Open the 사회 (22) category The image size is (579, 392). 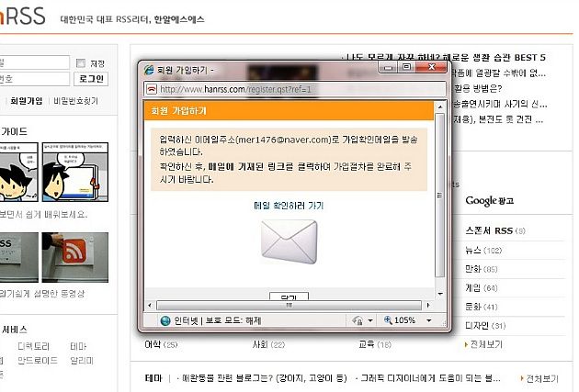(x=268, y=344)
